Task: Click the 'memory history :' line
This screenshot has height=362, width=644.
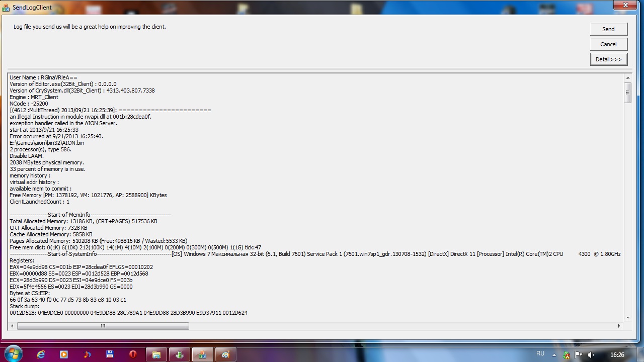Action: tap(30, 175)
